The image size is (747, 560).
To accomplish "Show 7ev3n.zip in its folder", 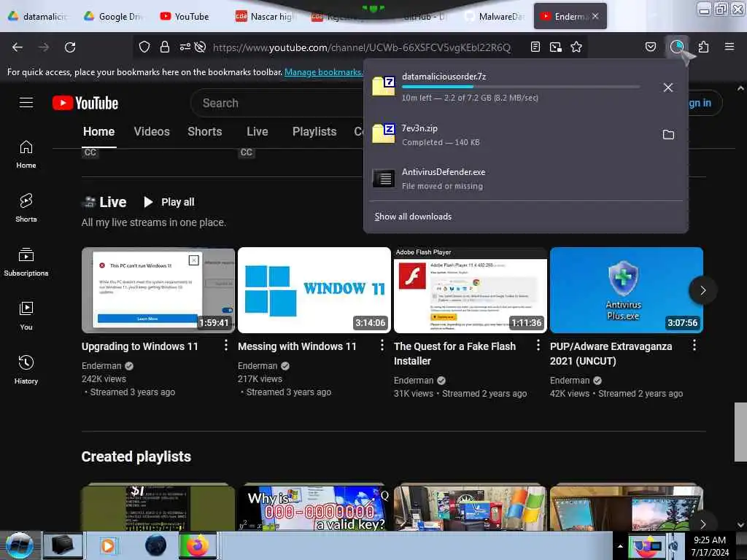I will coord(668,135).
